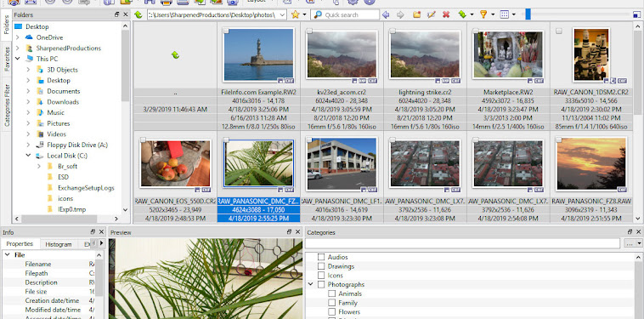This screenshot has width=644, height=319.
Task: Open the Categories options dropdown arrow
Action: 639,243
